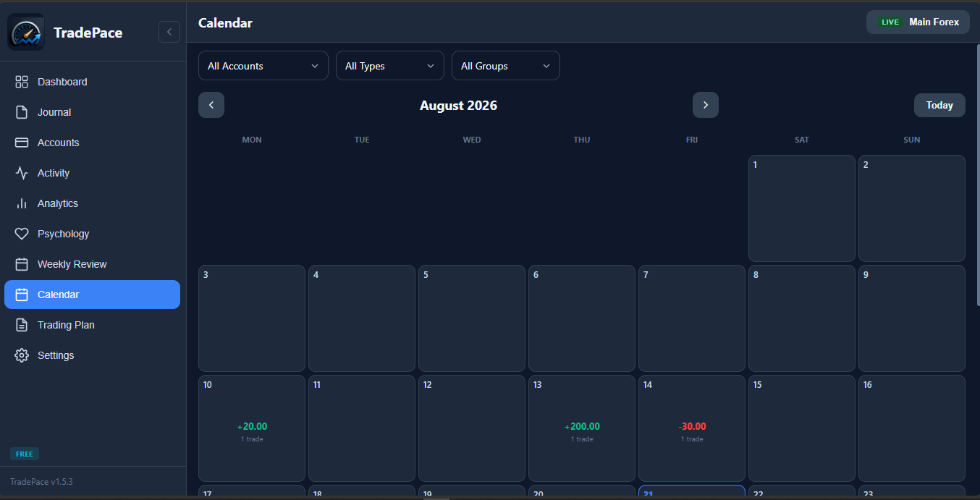Select the August 16 day cell

(x=912, y=428)
